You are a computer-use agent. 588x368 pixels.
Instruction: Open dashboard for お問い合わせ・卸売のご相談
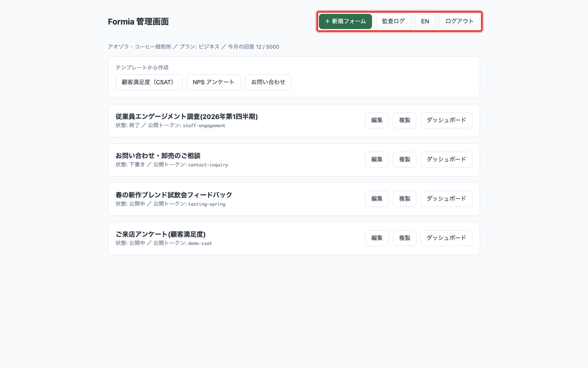tap(447, 160)
